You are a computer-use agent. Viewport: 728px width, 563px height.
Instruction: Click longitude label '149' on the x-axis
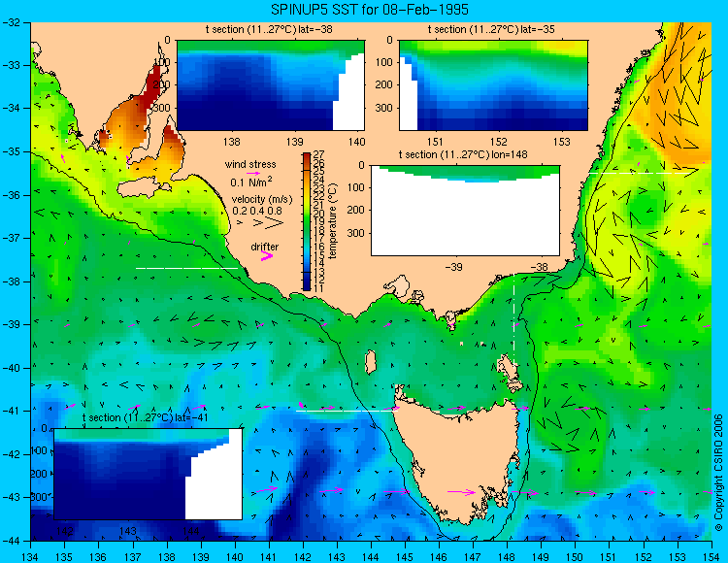(x=542, y=557)
